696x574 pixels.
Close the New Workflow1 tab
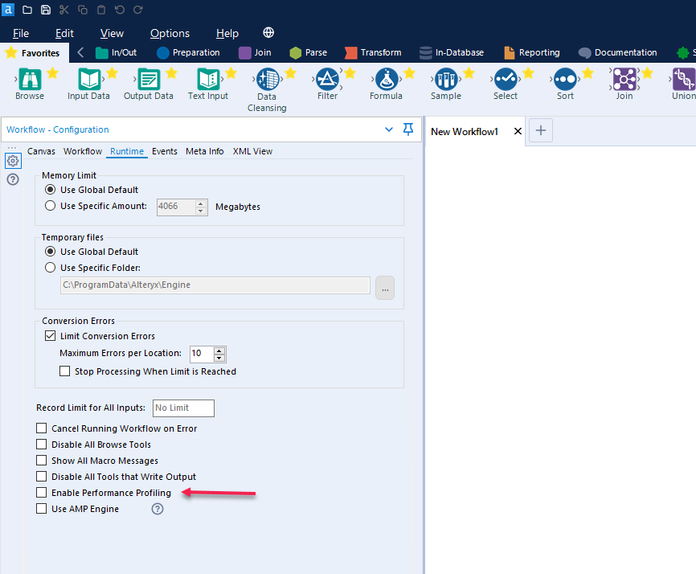point(518,131)
